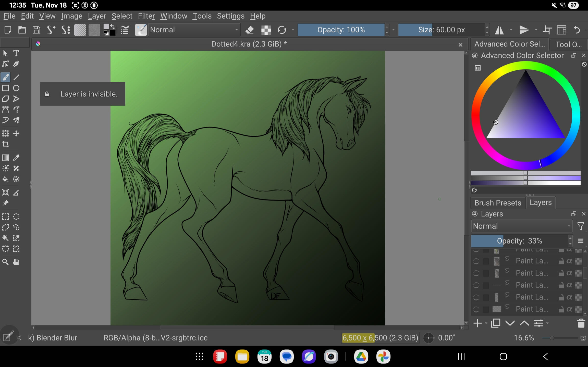Select the Pan hand tool

tap(16, 262)
